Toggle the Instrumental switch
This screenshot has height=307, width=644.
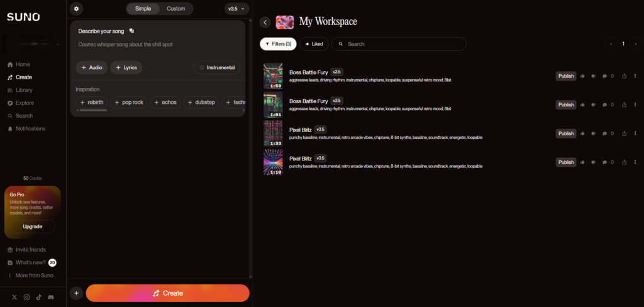(217, 67)
